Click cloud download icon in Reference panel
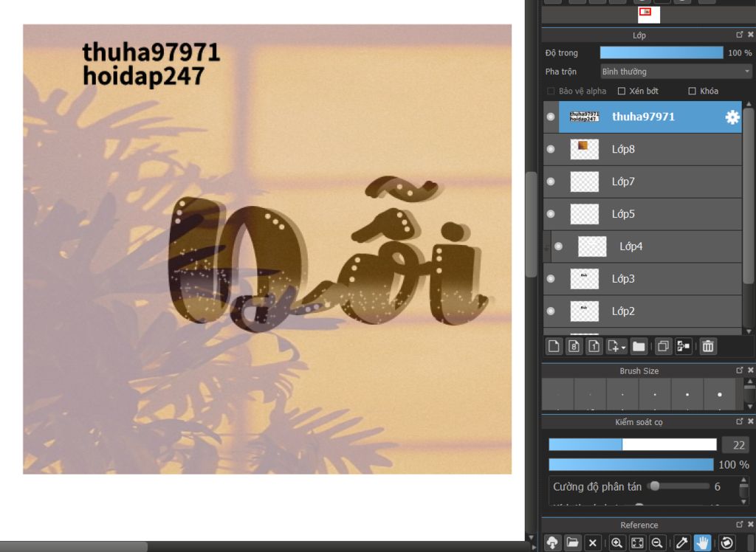756x552 pixels. pyautogui.click(x=552, y=543)
